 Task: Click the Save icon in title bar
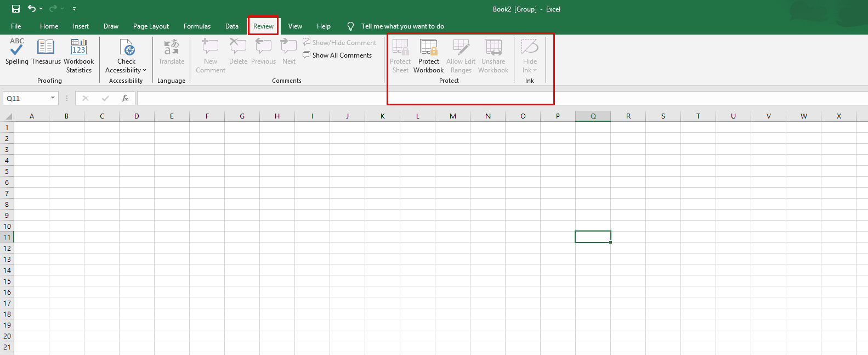[16, 9]
